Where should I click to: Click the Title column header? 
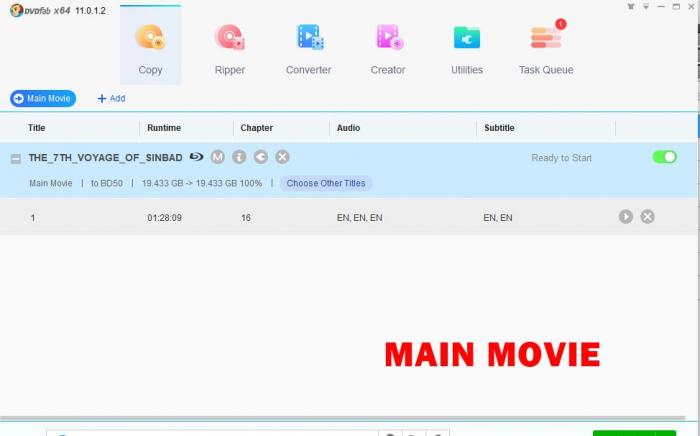pyautogui.click(x=37, y=128)
